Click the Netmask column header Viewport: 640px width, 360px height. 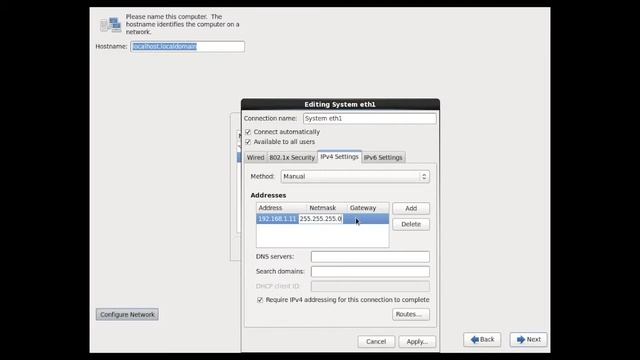click(327, 208)
